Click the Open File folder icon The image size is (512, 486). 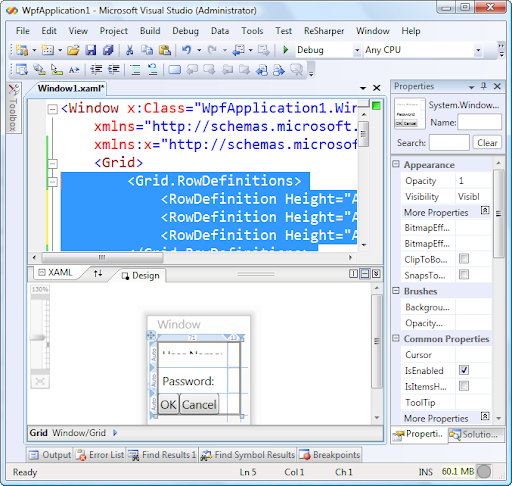tap(73, 50)
